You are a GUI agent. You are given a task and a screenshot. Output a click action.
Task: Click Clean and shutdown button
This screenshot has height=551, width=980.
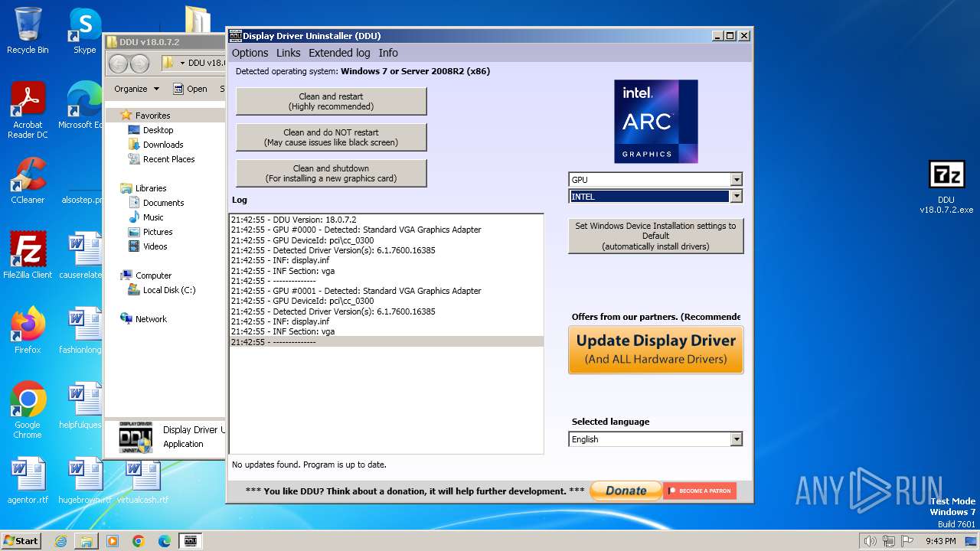tap(331, 173)
